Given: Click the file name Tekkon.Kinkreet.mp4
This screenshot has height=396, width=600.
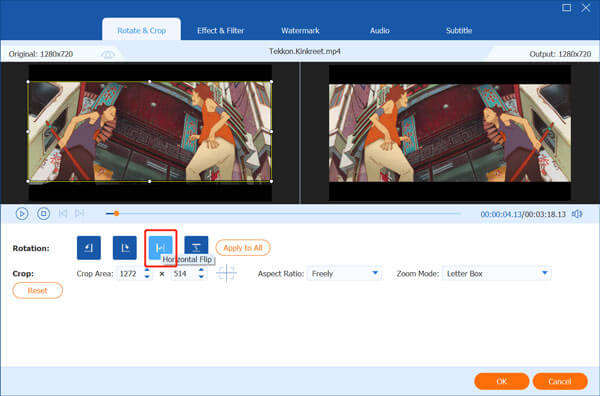Looking at the screenshot, I should coord(305,51).
